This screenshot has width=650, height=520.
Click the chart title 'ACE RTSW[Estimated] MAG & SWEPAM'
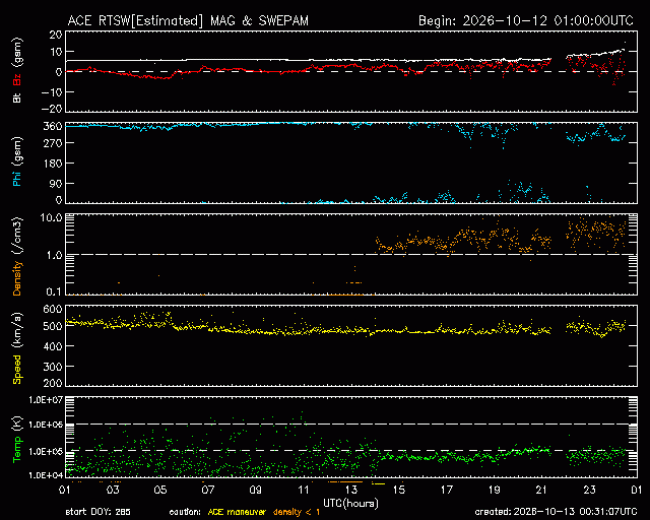pos(188,21)
